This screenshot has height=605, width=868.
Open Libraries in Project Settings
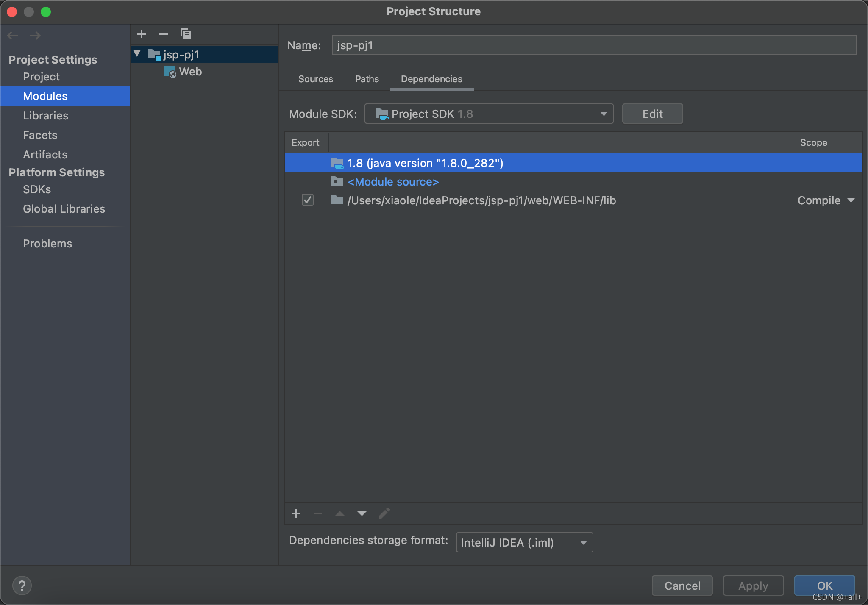(45, 116)
